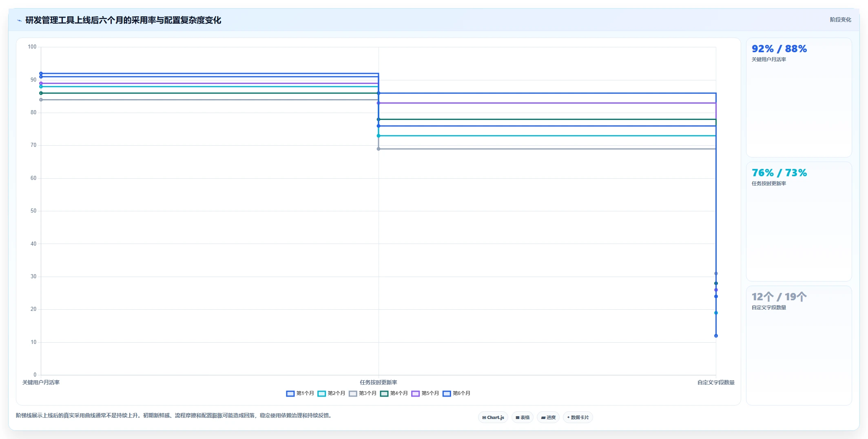Click the green data point at 78 on 任务按时更新率
This screenshot has width=868, height=439.
coord(379,119)
